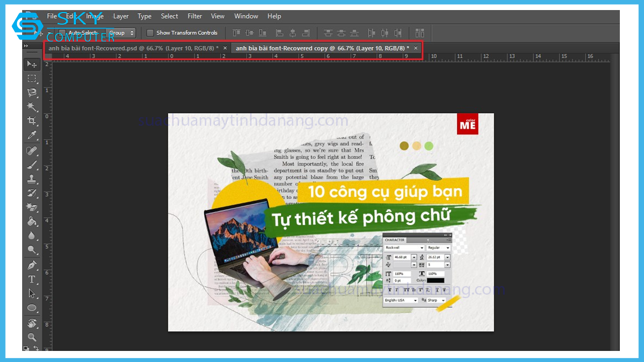The height and width of the screenshot is (362, 644).
Task: Activate the Horizontal Type tool
Action: [32, 280]
